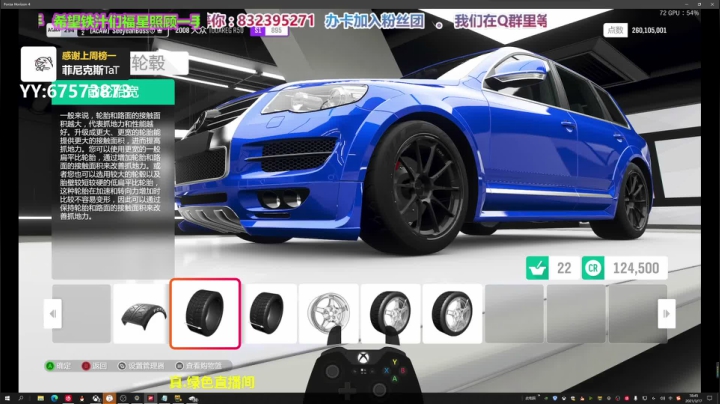This screenshot has width=720, height=404.
Task: Select the highlighted front tire width tile
Action: tap(205, 314)
